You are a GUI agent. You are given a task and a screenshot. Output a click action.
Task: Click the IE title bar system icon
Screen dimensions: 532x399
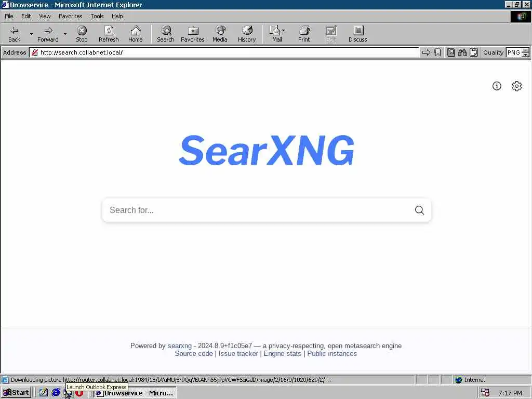click(5, 4)
